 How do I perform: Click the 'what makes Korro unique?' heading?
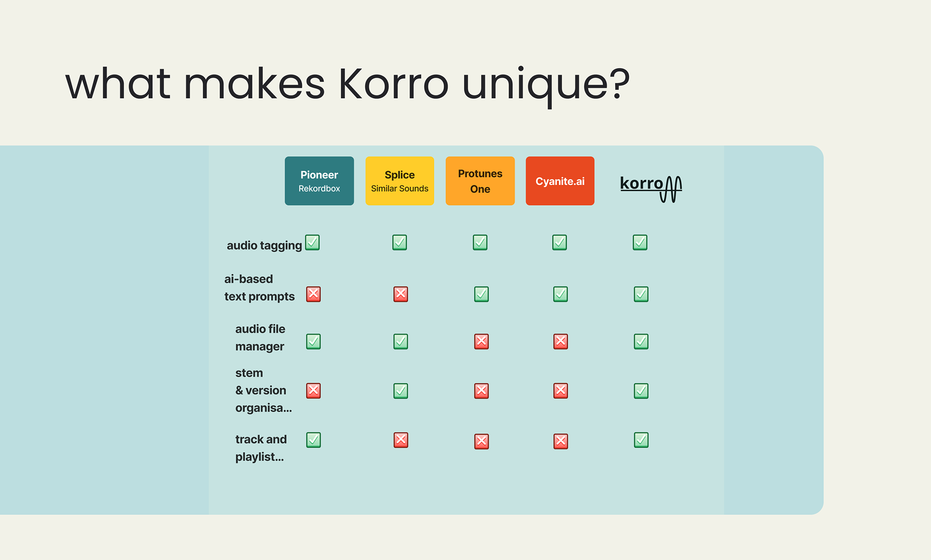coord(347,84)
